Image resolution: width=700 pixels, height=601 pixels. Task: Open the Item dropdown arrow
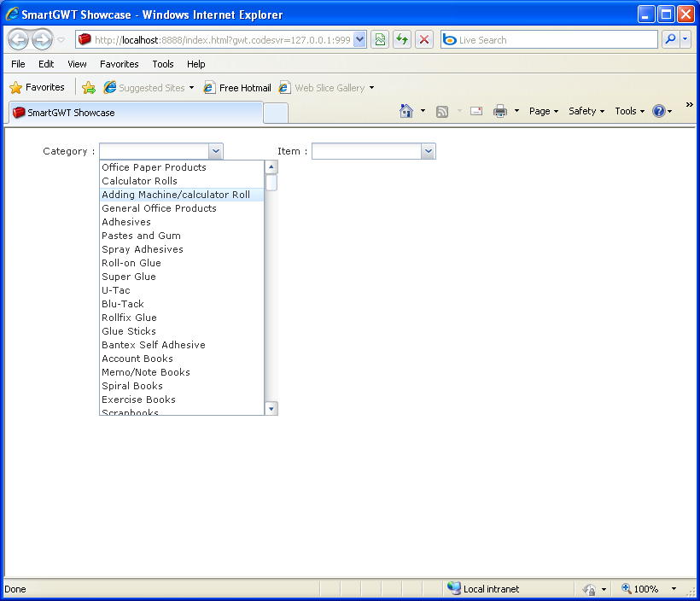click(429, 151)
